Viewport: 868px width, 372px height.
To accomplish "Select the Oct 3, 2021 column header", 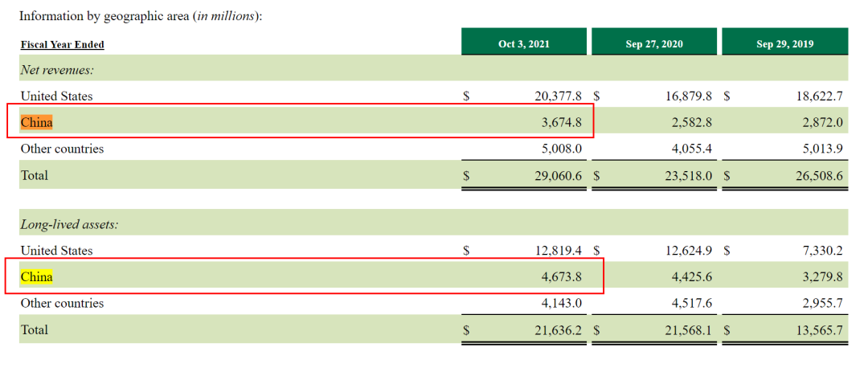I will point(524,44).
